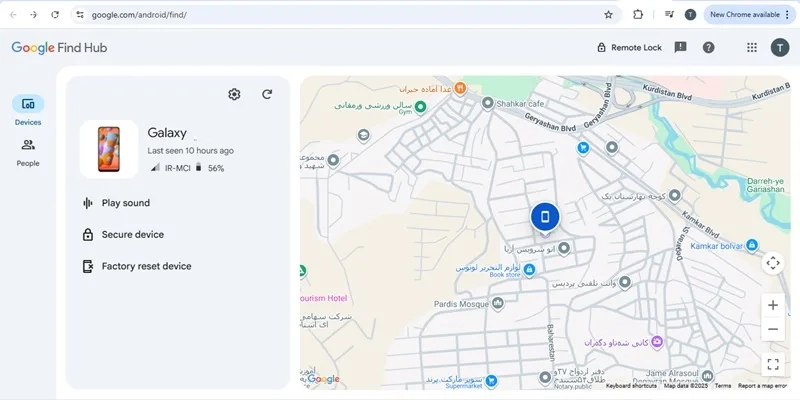Click the 56% battery level
This screenshot has width=800, height=400.
coord(216,168)
